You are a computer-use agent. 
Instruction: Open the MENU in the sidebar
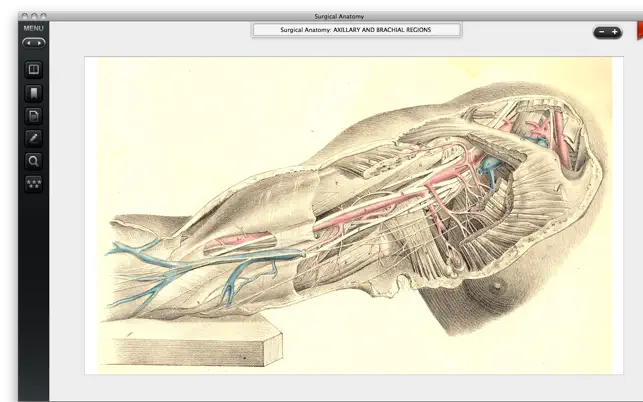tap(33, 28)
